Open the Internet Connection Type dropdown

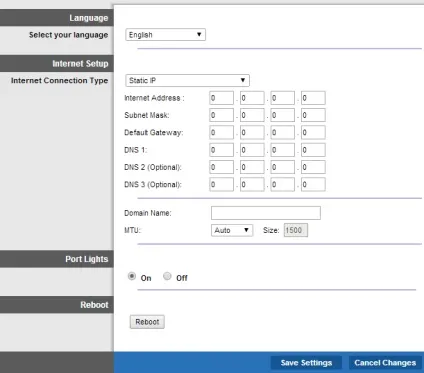coord(187,80)
